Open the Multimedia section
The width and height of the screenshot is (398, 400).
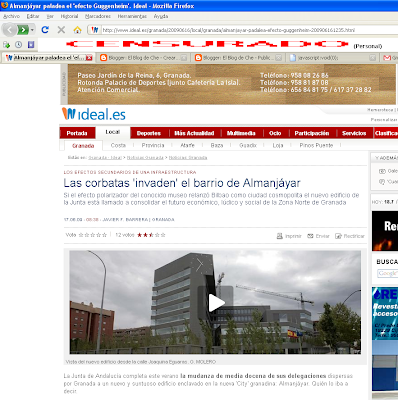241,133
